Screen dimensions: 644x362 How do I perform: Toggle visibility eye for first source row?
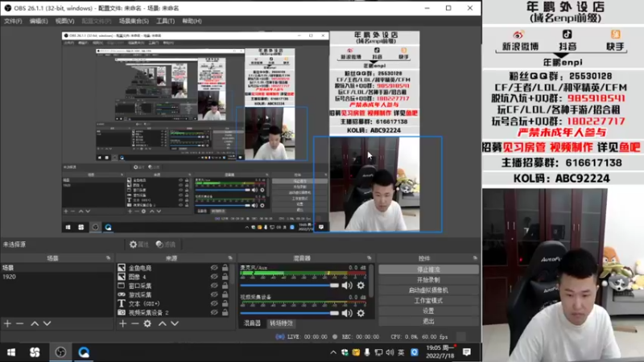coord(214,268)
